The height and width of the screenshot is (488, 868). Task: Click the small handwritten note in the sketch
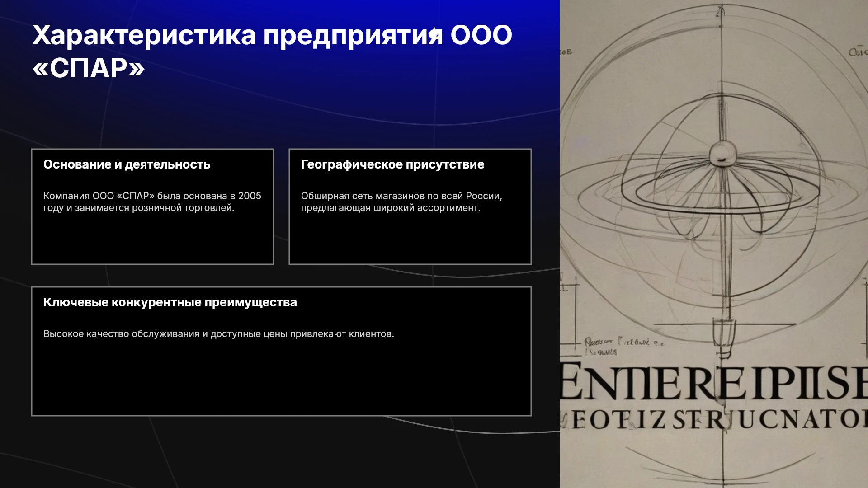coord(623,346)
